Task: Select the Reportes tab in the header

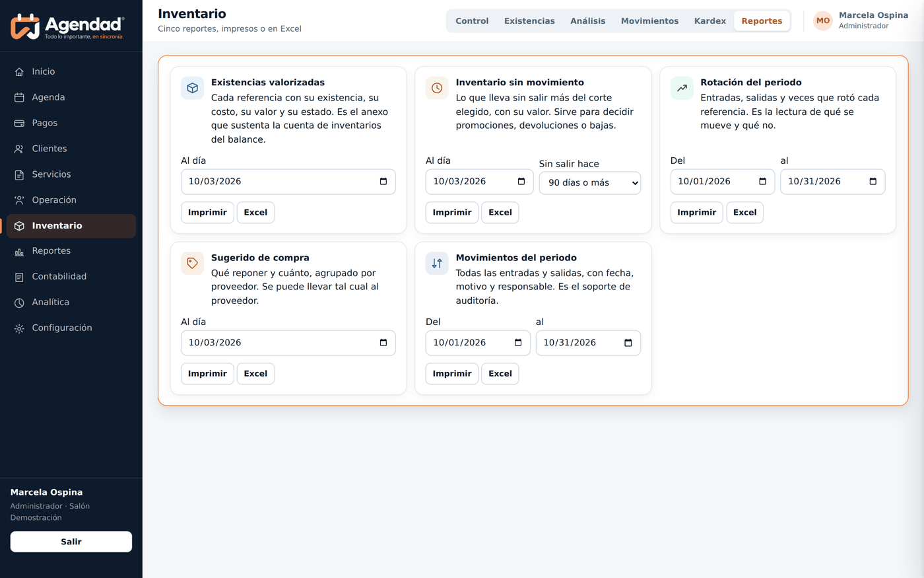Action: tap(762, 21)
